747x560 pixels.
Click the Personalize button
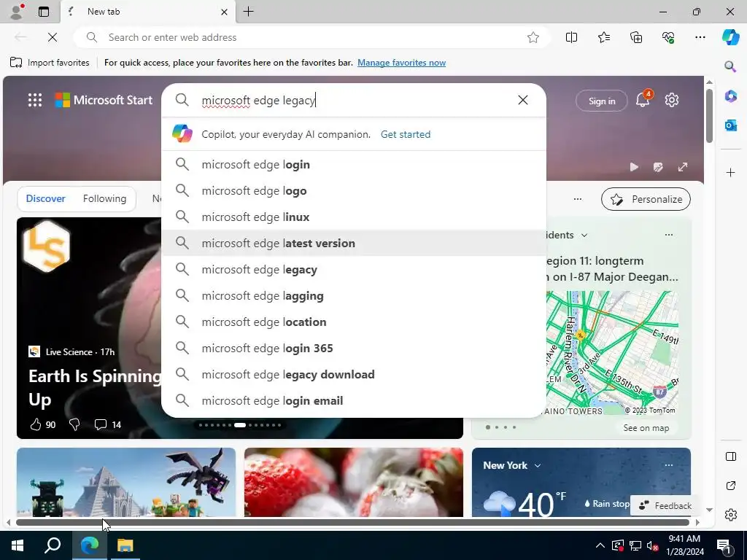pos(646,199)
